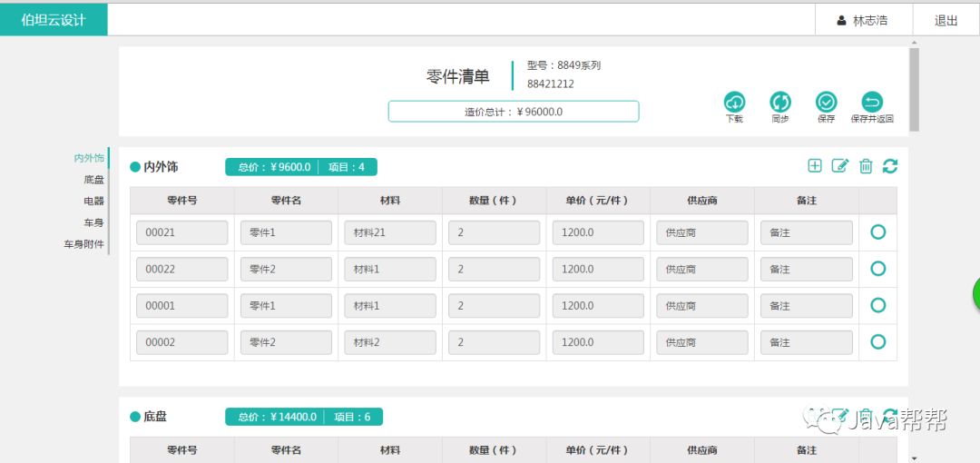The height and width of the screenshot is (463, 980).
Task: Go to 车身附件 in the side navigation
Action: pyautogui.click(x=83, y=244)
